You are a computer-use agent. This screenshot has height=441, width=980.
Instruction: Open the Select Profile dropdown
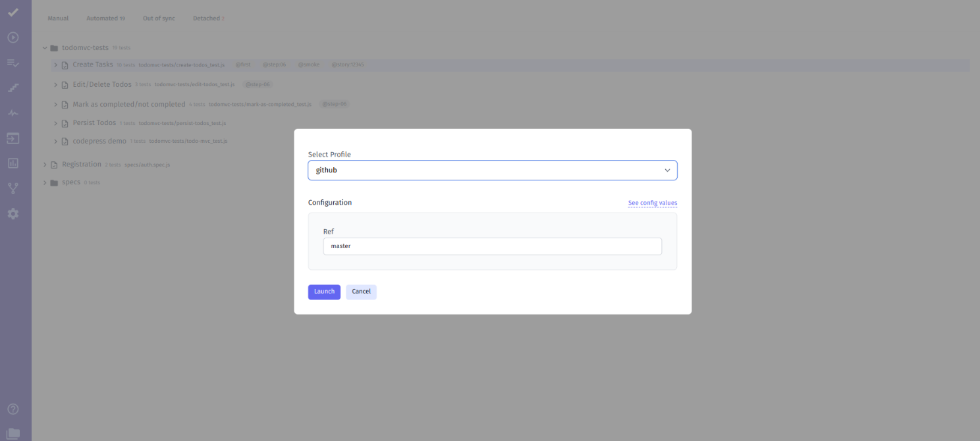492,170
